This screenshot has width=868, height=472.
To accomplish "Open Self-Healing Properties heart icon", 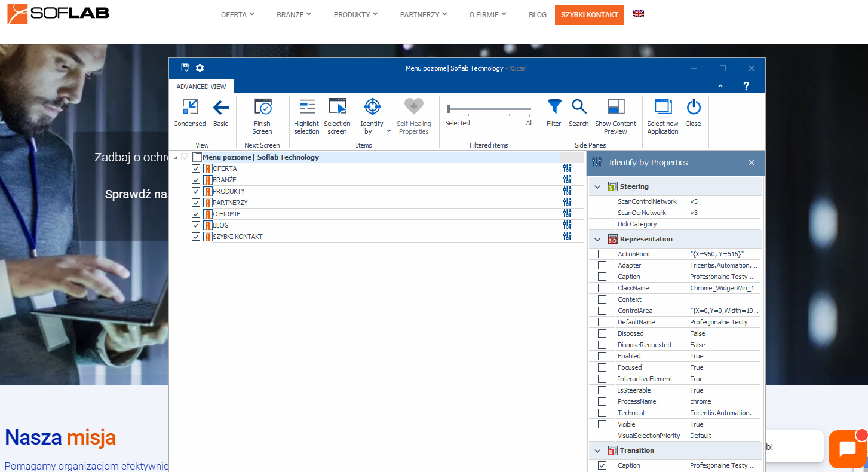I will click(x=413, y=107).
